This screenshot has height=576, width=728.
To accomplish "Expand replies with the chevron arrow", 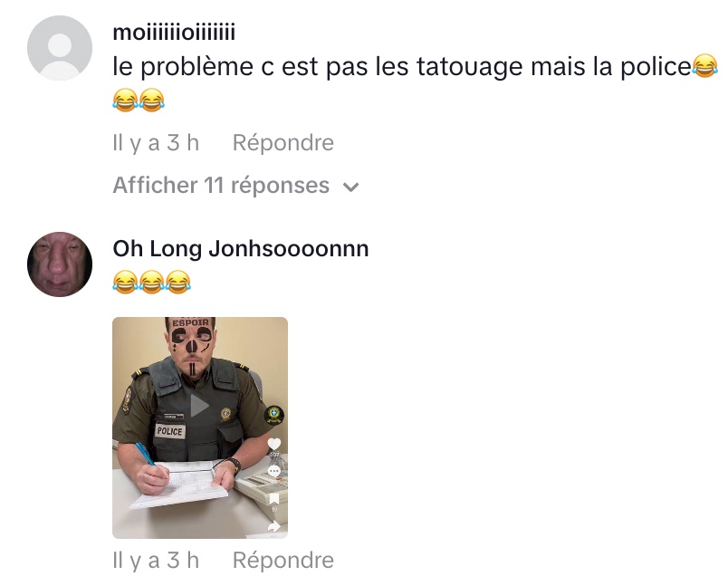I will tap(350, 187).
